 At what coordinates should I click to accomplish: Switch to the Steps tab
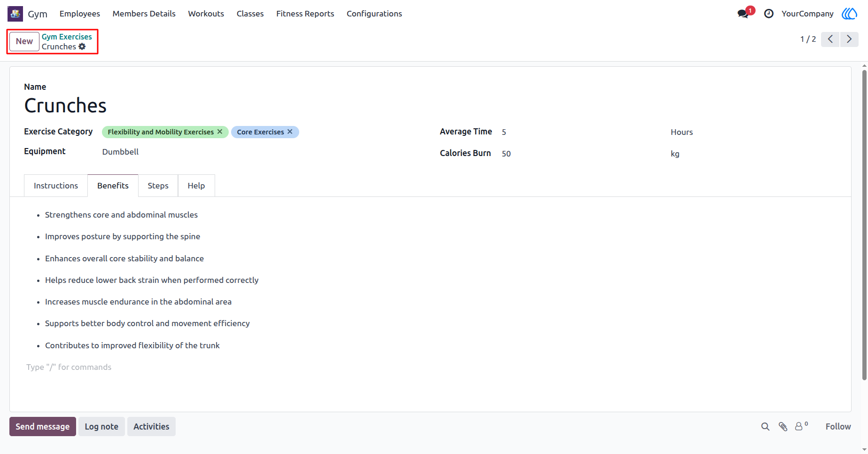158,186
